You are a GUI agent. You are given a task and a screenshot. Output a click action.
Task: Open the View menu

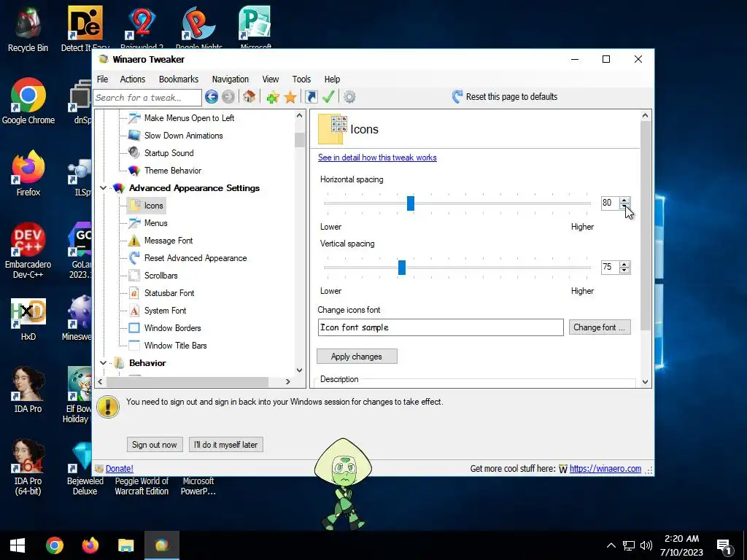click(270, 79)
